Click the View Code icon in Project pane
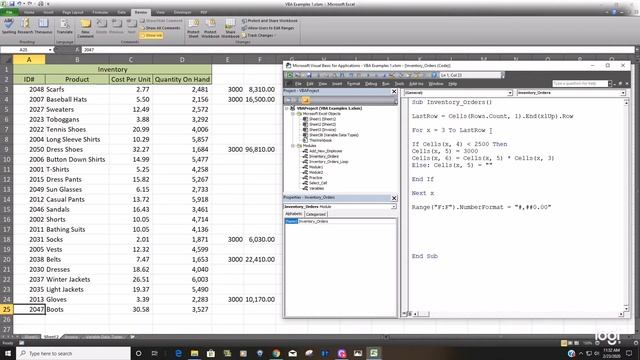Image resolution: width=640 pixels, height=360 pixels. coord(288,100)
